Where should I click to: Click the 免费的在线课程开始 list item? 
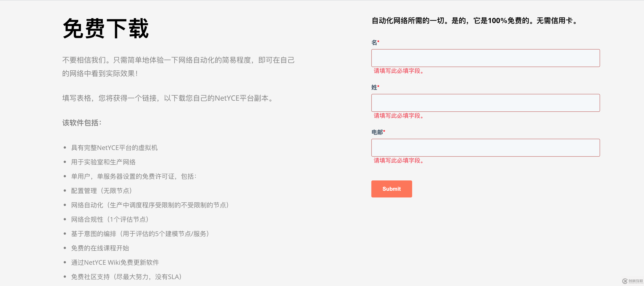click(100, 248)
